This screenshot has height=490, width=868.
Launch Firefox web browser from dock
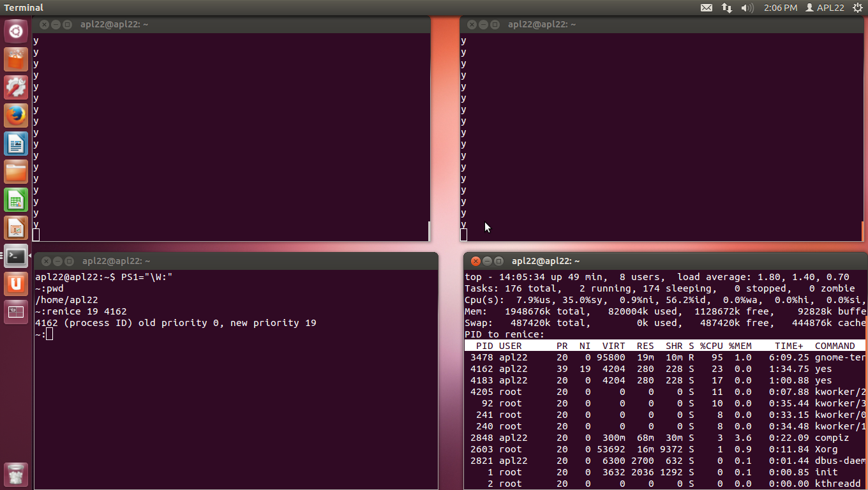click(x=16, y=115)
